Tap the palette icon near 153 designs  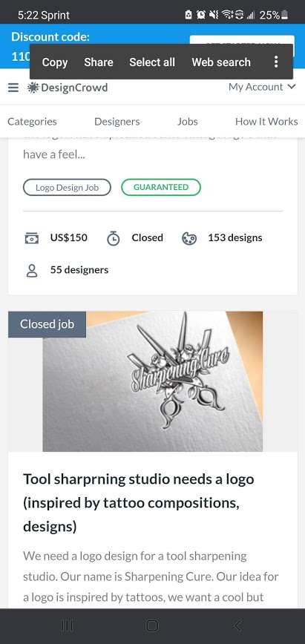188,238
